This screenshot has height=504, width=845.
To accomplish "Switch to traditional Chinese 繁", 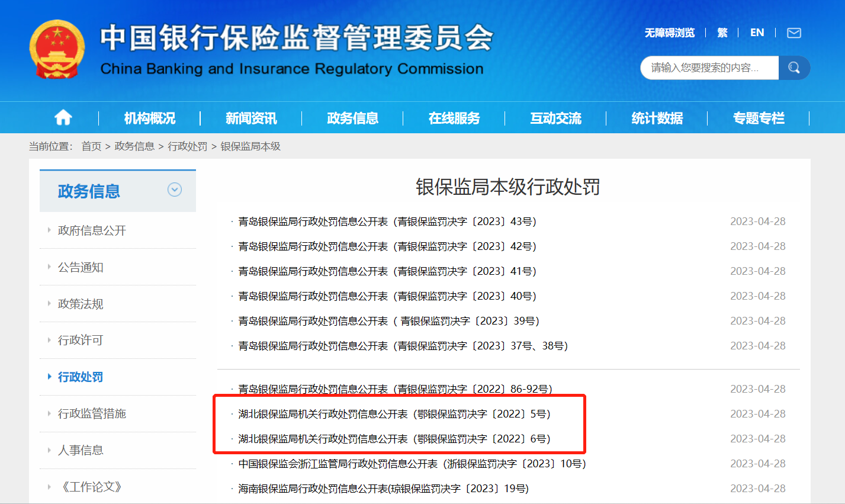I will tap(722, 33).
